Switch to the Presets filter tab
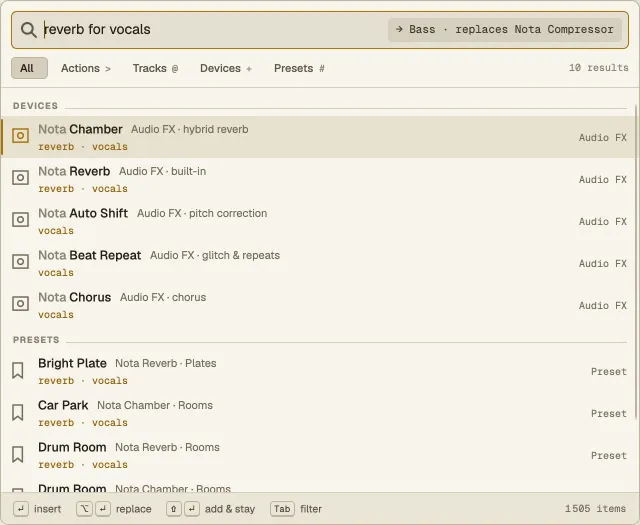The height and width of the screenshot is (525, 640). pos(299,68)
